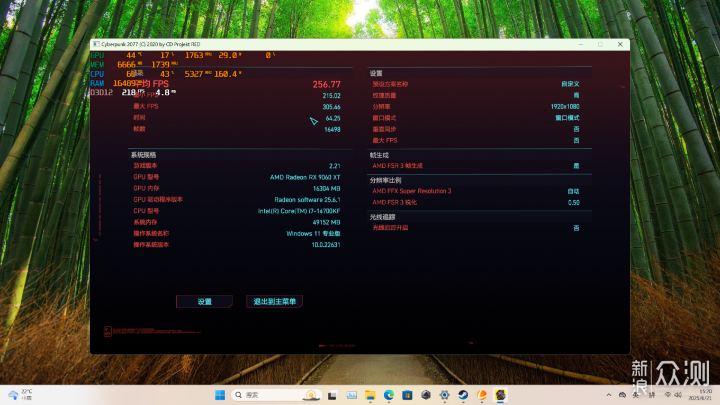
Task: Click the game version value 2.21
Action: coord(335,166)
